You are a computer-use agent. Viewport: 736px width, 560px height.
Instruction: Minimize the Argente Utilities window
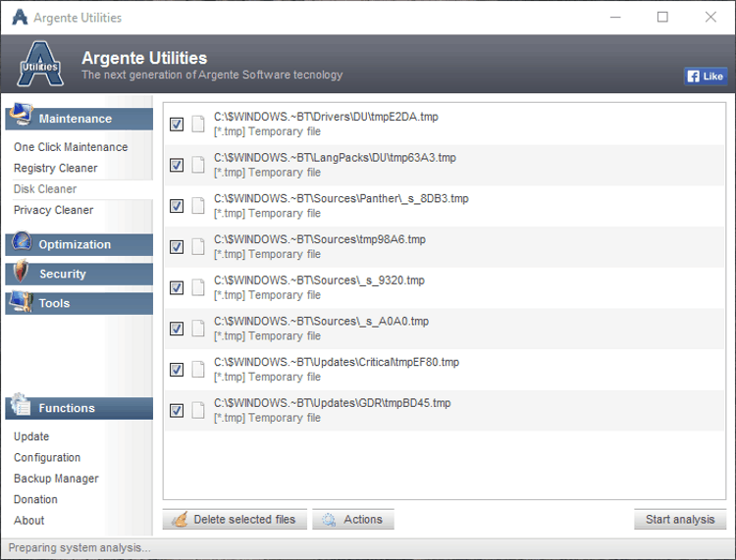click(x=615, y=18)
